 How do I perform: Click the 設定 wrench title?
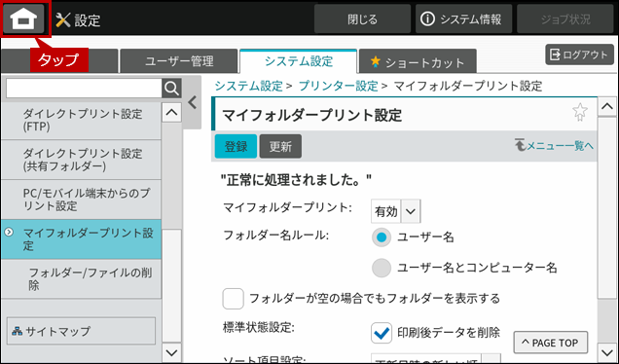pos(78,19)
